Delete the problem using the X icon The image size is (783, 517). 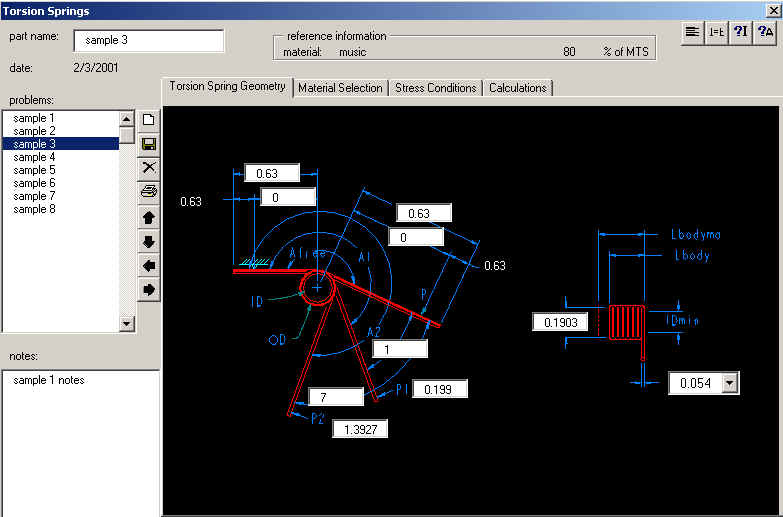[x=149, y=167]
